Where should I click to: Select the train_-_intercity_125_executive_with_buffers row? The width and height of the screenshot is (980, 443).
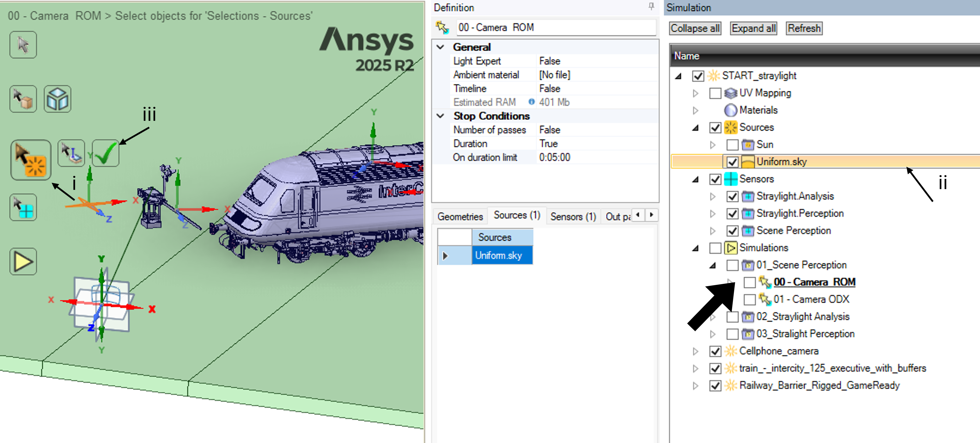(832, 368)
